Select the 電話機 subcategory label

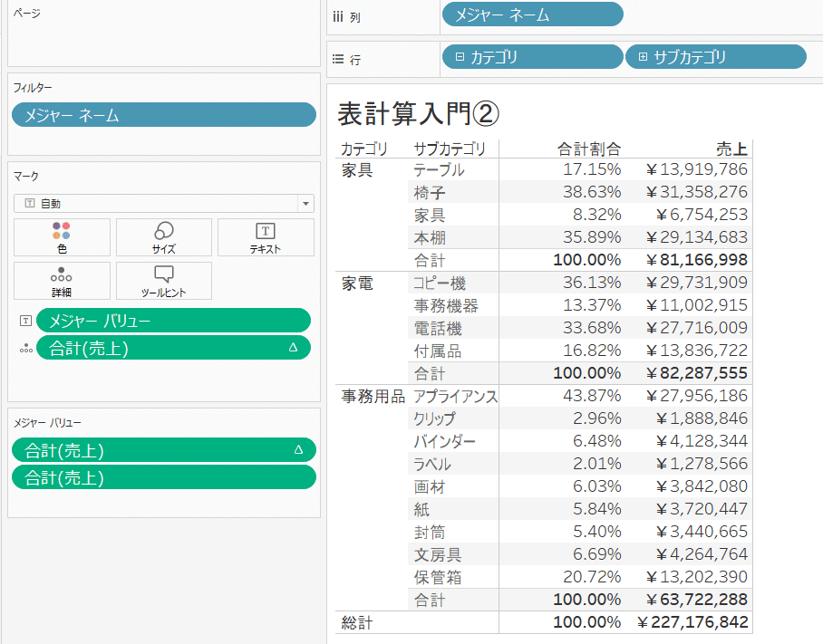(438, 328)
